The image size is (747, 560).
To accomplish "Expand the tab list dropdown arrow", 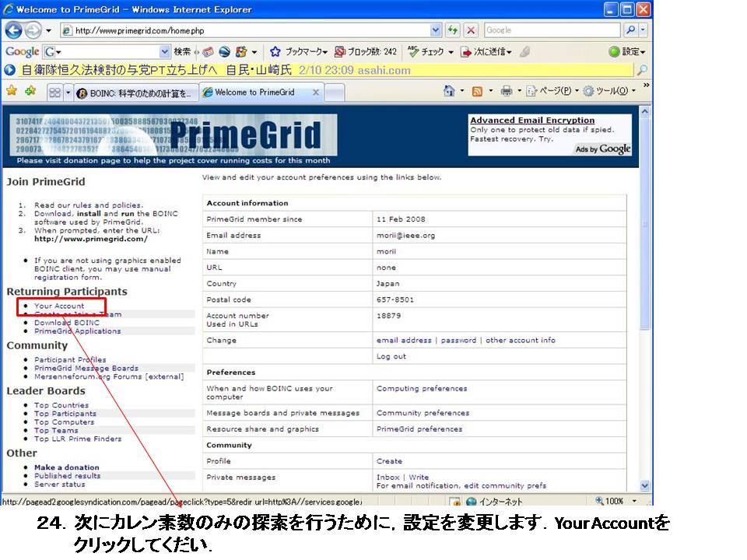I will 68,93.
